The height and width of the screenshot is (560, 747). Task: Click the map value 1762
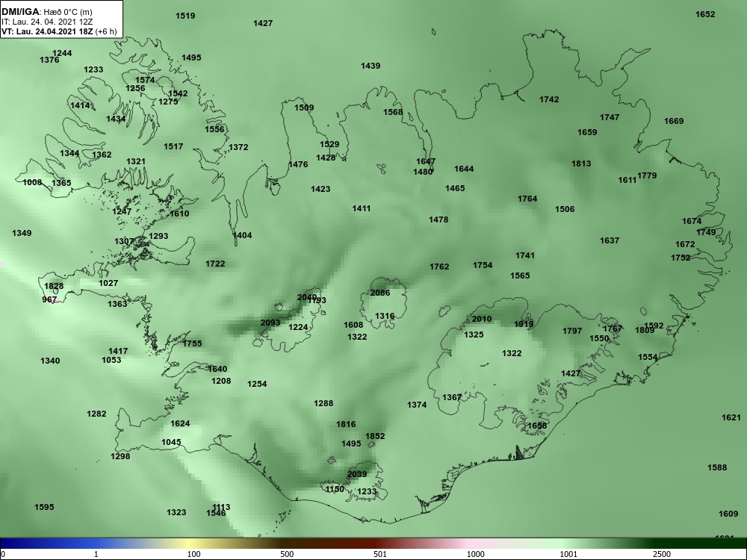pos(439,267)
